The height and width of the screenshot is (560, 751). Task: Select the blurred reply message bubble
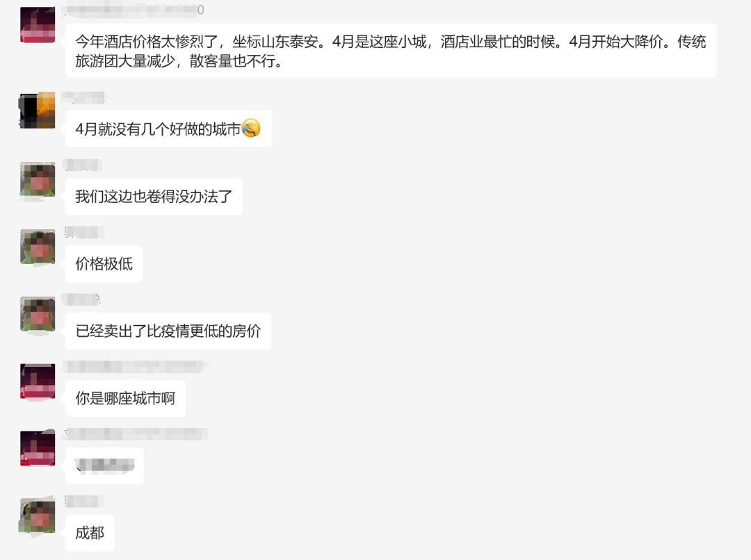(104, 466)
